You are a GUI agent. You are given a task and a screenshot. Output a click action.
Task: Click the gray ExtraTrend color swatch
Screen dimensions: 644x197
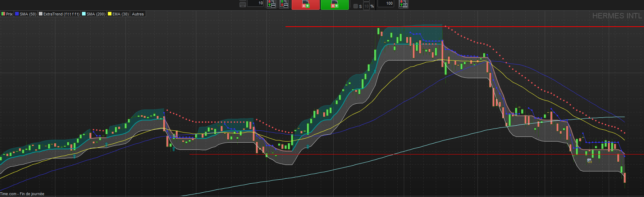41,14
